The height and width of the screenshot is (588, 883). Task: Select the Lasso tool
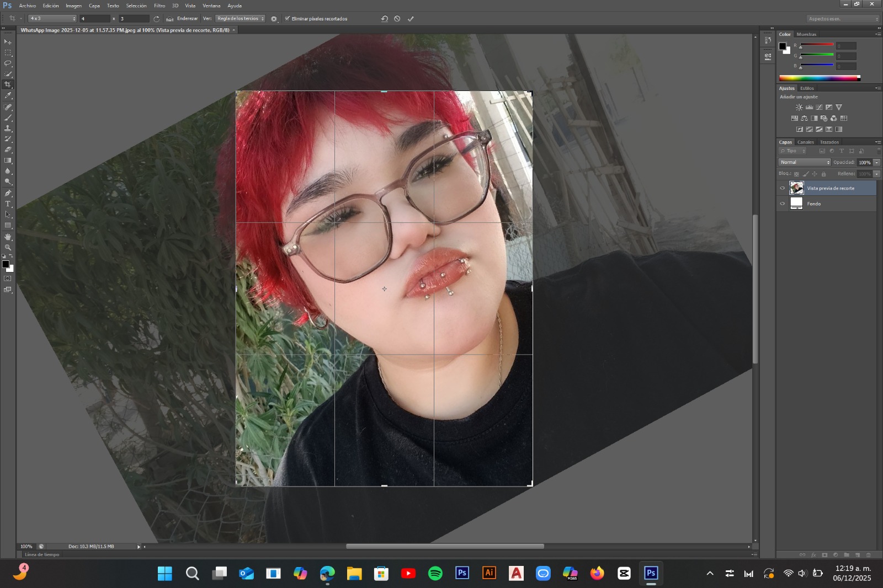coord(8,63)
